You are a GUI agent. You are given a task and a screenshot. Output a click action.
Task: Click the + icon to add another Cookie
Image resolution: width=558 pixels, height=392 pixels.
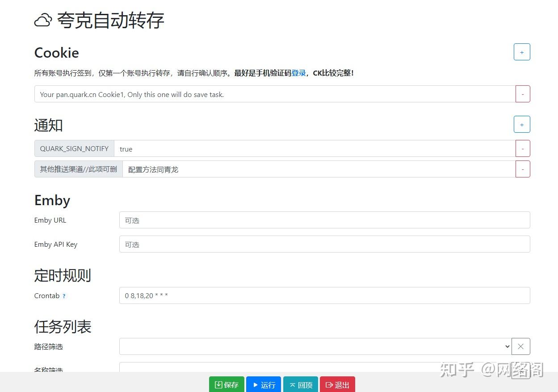(x=521, y=52)
